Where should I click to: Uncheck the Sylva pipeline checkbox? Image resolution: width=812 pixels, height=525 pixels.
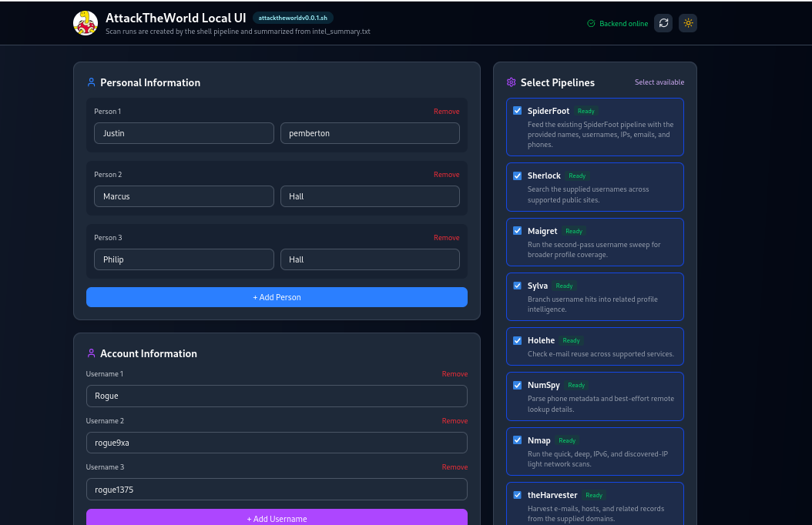tap(518, 286)
